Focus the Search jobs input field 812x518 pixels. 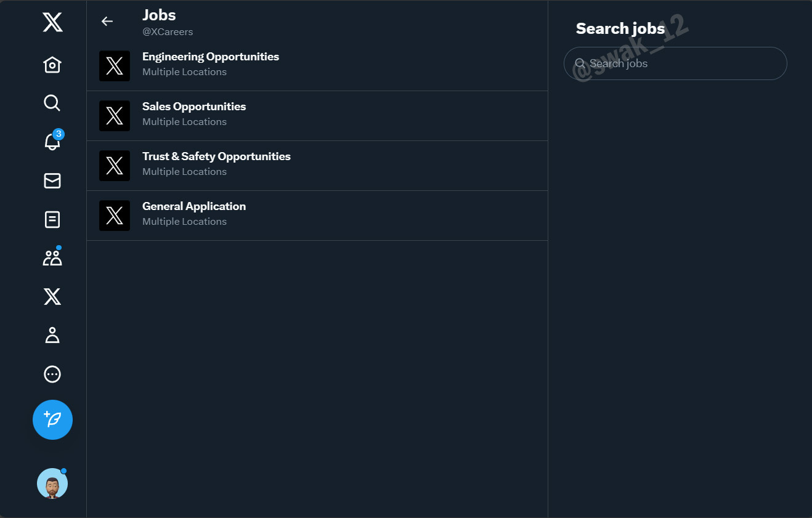pyautogui.click(x=675, y=63)
